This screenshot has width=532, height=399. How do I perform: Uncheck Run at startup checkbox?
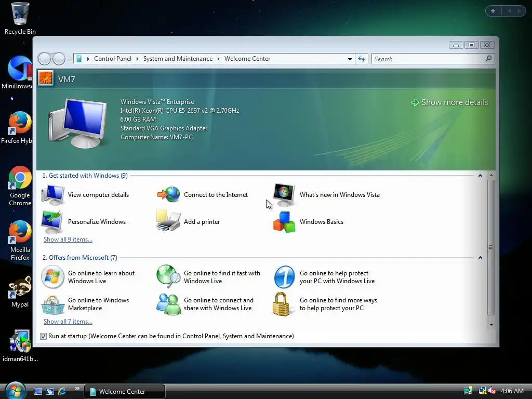click(44, 336)
